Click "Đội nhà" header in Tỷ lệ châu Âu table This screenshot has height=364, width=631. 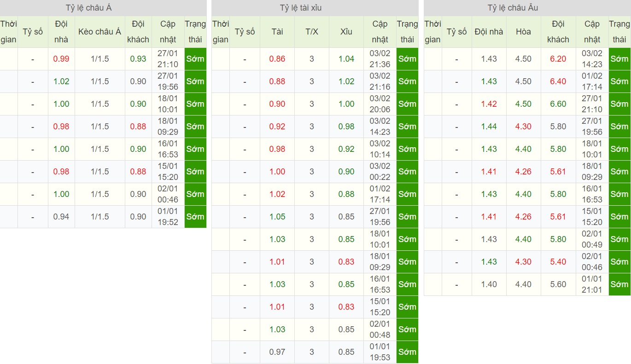[x=489, y=32]
